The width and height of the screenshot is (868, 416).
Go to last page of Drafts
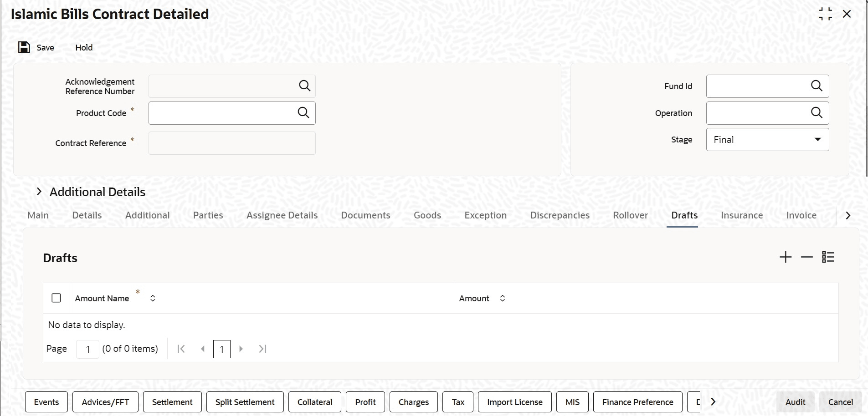tap(262, 349)
